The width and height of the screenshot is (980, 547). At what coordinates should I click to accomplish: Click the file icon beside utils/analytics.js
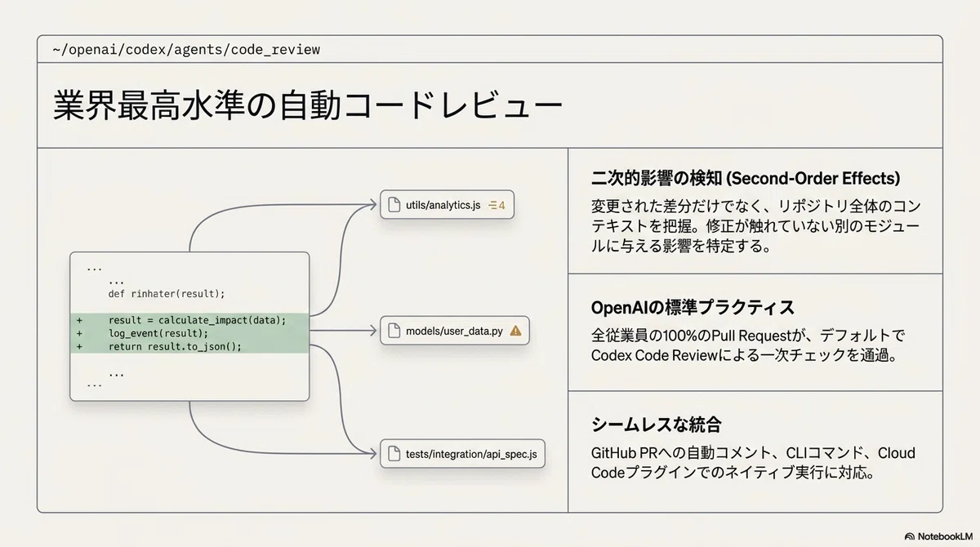(x=394, y=205)
